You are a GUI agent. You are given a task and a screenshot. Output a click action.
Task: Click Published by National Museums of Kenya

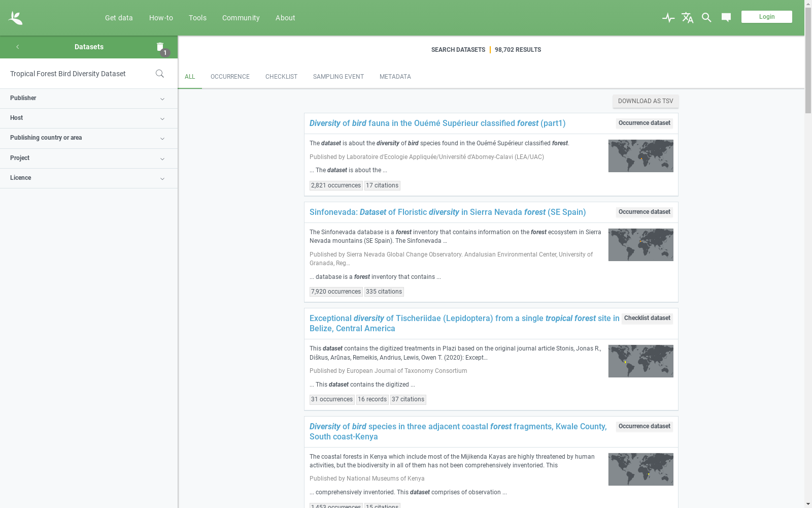pos(367,479)
